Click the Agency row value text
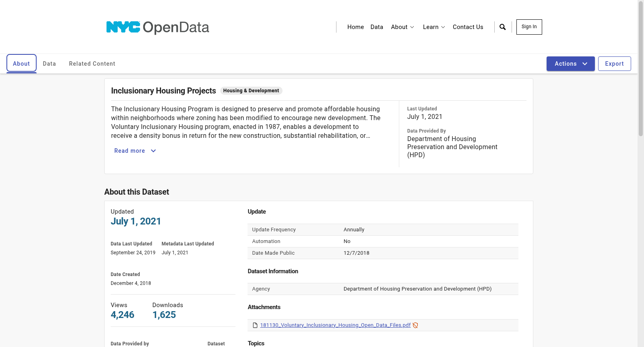 417,289
